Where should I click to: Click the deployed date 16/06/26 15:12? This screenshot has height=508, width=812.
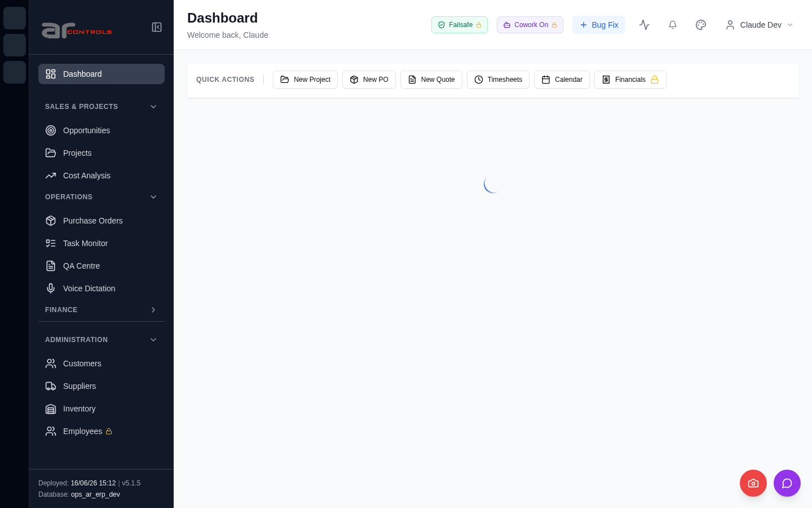(x=93, y=483)
